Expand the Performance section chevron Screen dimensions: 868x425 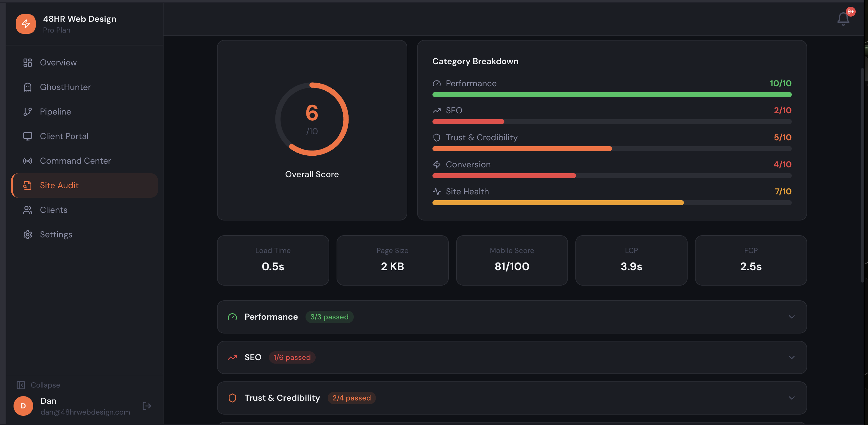[x=791, y=317]
